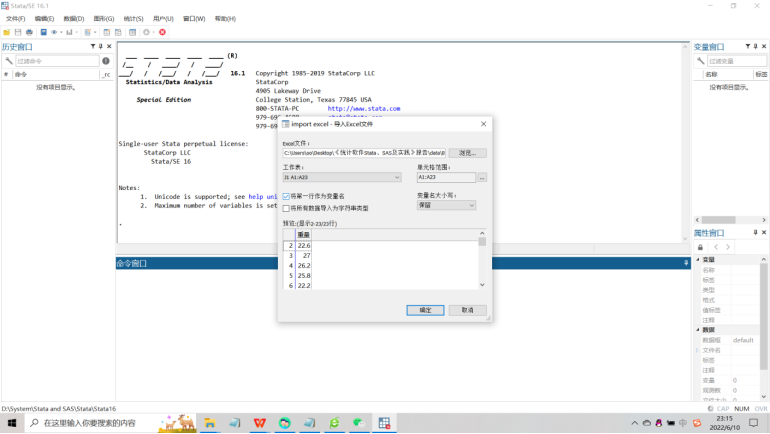Image resolution: width=770 pixels, height=434 pixels.
Task: Click the error-only (!) icon in History window
Action: click(x=106, y=61)
